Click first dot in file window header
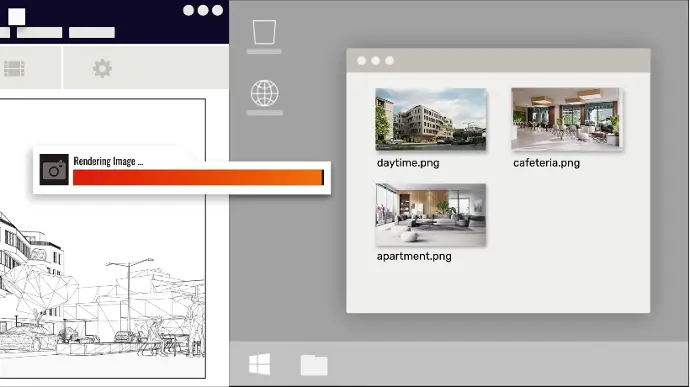Image resolution: width=690 pixels, height=387 pixels. pos(361,61)
